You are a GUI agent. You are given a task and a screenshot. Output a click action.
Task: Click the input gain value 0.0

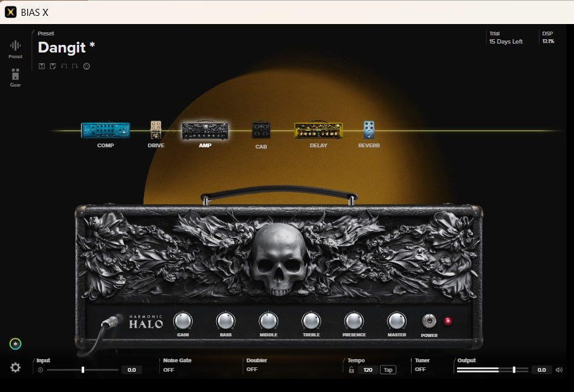[x=131, y=370]
